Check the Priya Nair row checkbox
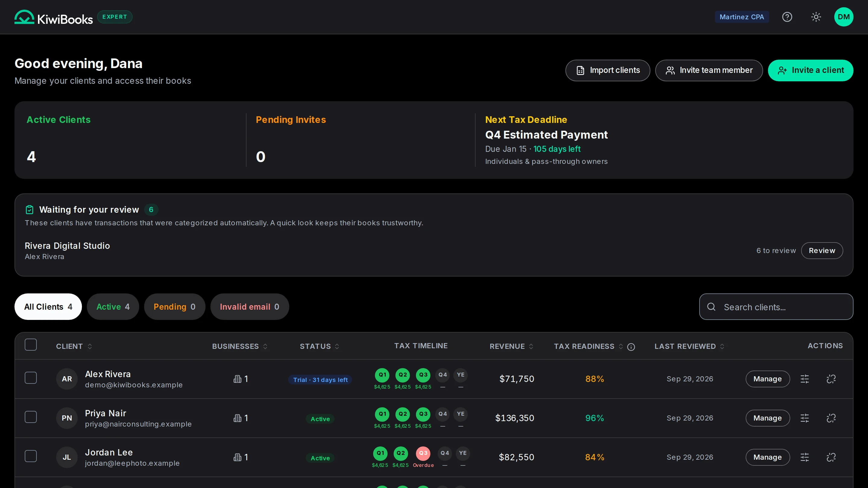This screenshot has width=868, height=488. click(x=31, y=417)
